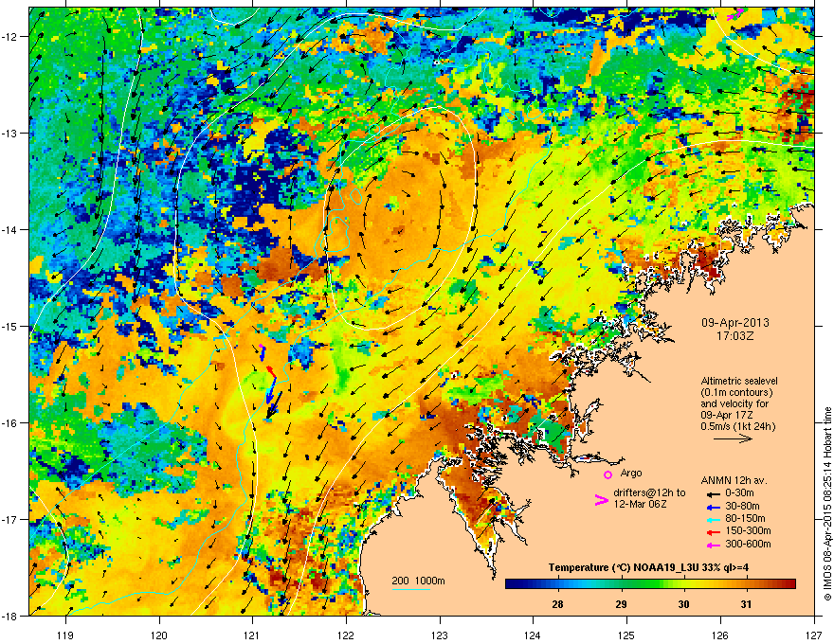Click the latitude axis label -14
The width and height of the screenshot is (834, 644).
(x=9, y=229)
